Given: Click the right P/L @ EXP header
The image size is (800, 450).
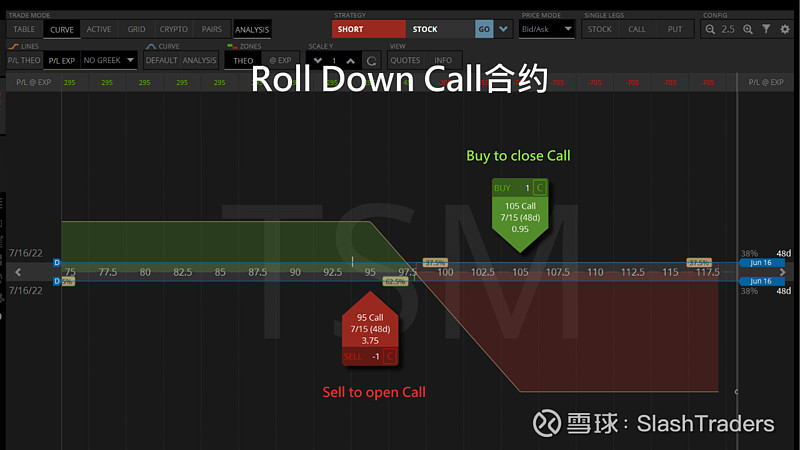Looking at the screenshot, I should pos(766,82).
